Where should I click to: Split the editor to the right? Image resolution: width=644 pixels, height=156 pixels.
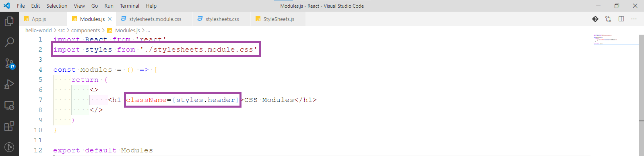[x=621, y=19]
